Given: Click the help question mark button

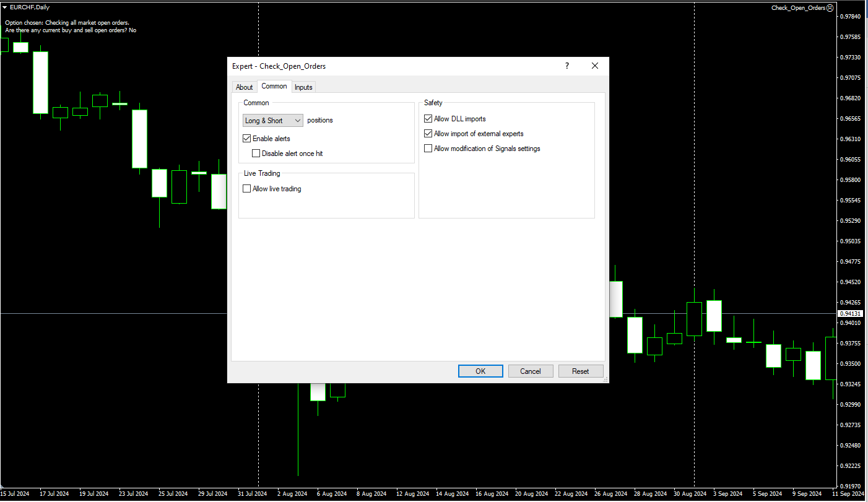Looking at the screenshot, I should [566, 66].
